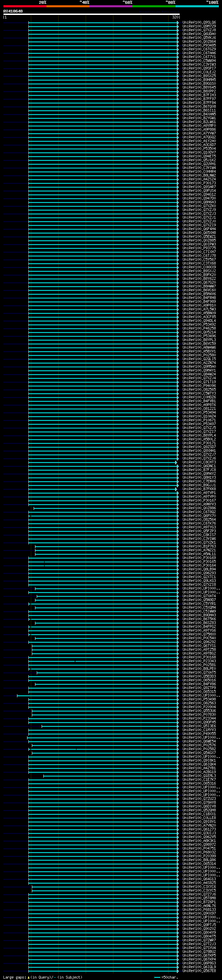Select hit label UniRef100_B9GJJ1

[199, 485]
